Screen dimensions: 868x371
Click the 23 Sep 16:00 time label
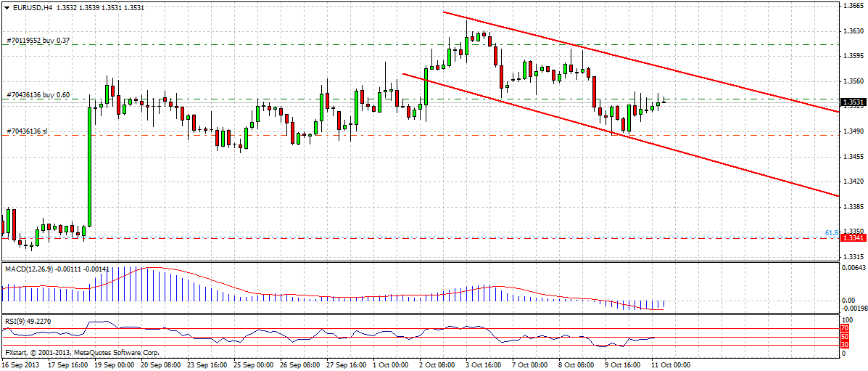207,365
